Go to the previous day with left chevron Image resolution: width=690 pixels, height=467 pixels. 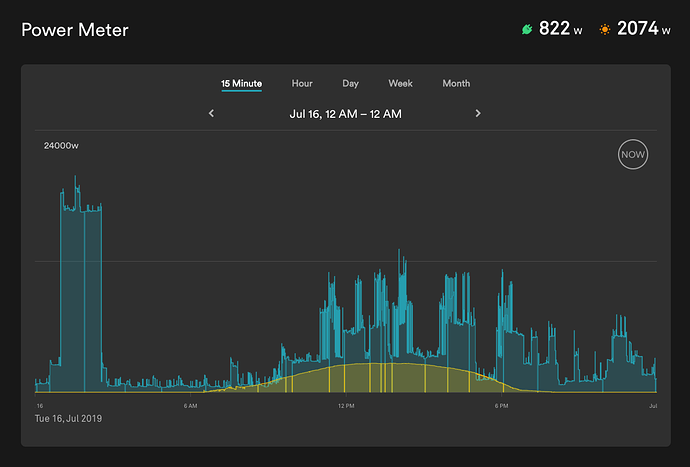click(x=211, y=114)
